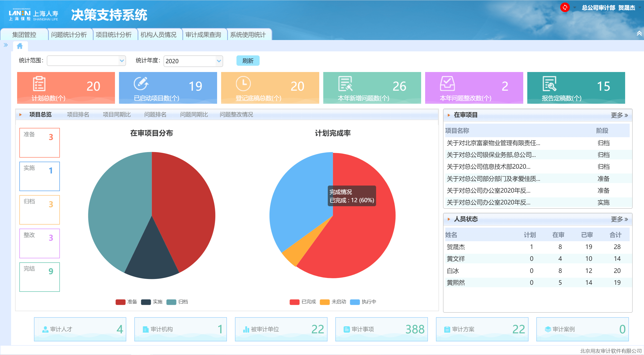Click the 被审计单位 bar chart icon
Viewport: 644px width, 355px height.
tap(246, 329)
